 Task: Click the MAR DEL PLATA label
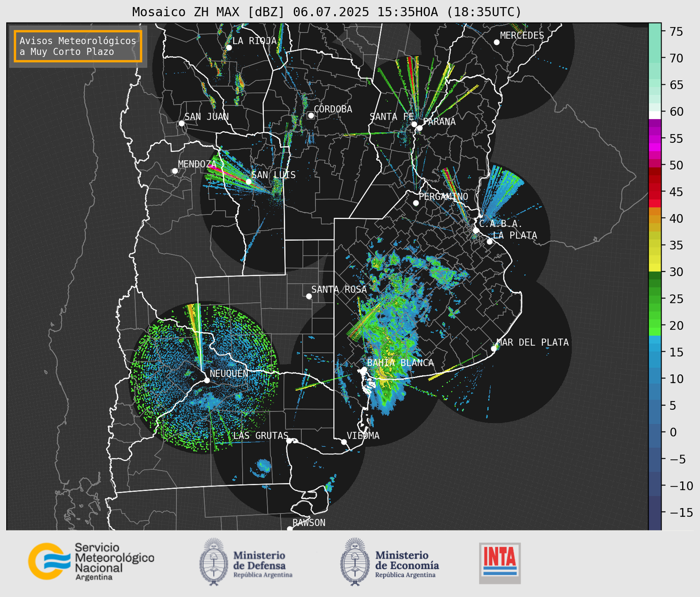[x=532, y=343]
